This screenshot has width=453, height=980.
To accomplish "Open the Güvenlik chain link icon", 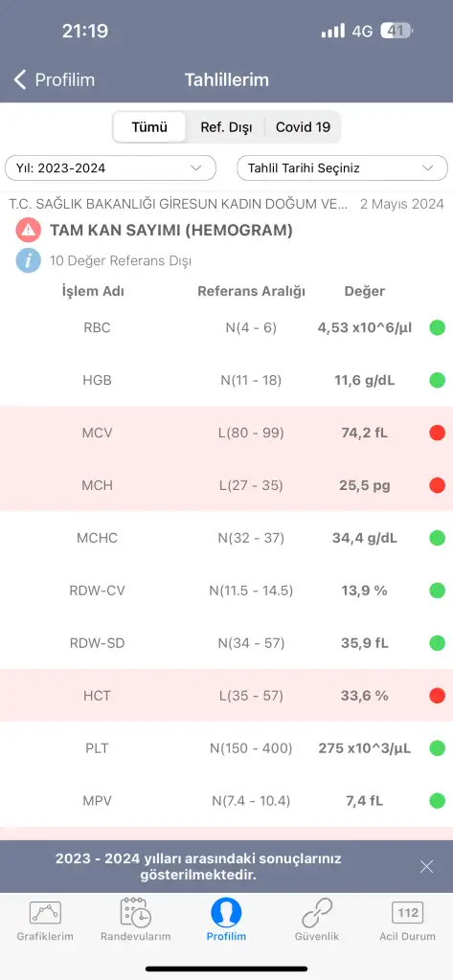I will [x=317, y=913].
